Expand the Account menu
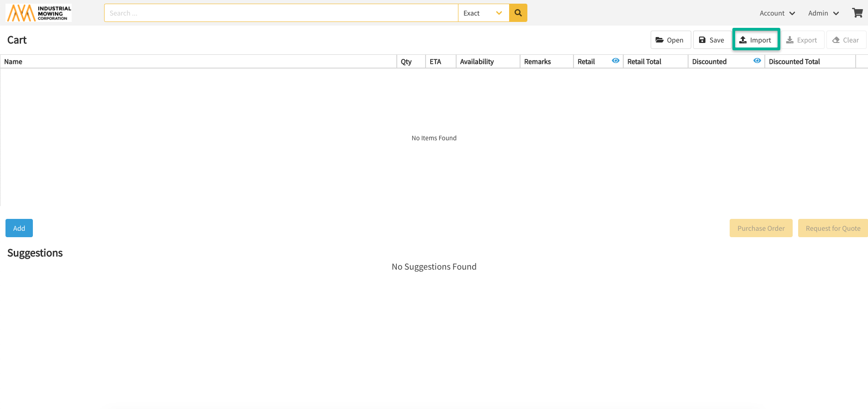The height and width of the screenshot is (409, 868). [x=777, y=13]
